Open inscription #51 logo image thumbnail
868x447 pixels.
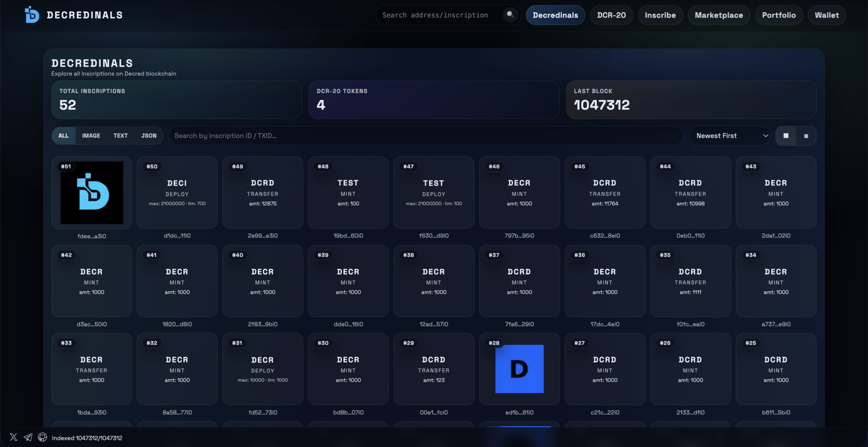click(x=92, y=193)
